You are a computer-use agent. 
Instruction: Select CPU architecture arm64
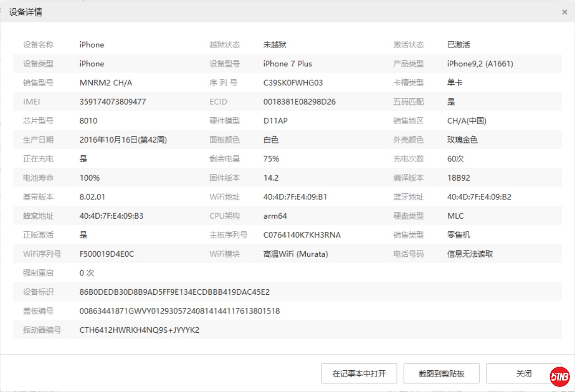[275, 216]
